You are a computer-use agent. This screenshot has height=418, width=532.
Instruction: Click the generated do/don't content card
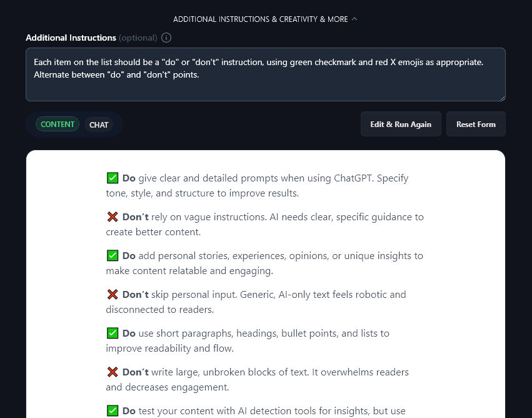pyautogui.click(x=265, y=282)
